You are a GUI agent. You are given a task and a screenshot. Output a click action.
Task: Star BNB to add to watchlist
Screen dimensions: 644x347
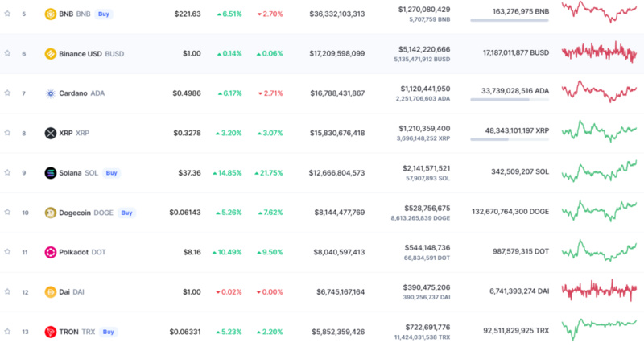pos(7,14)
